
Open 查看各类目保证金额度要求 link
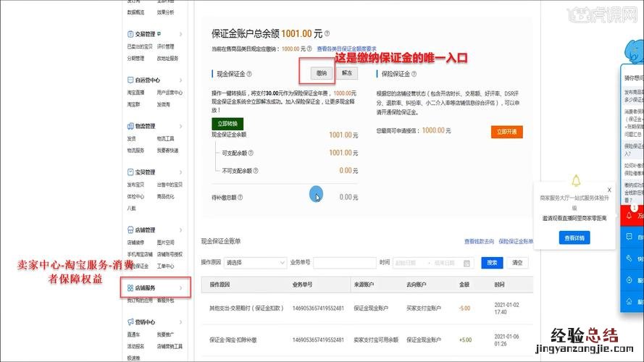[346, 49]
